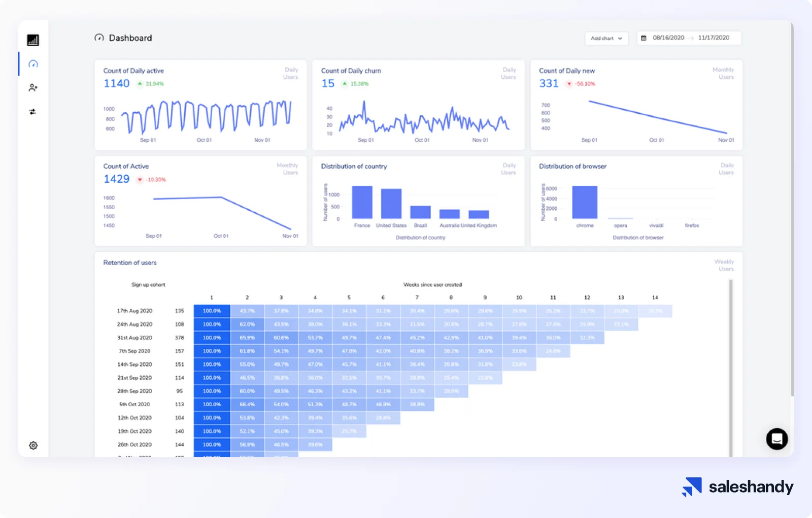The height and width of the screenshot is (518, 812).
Task: Open the users sidebar icon
Action: pyautogui.click(x=33, y=88)
